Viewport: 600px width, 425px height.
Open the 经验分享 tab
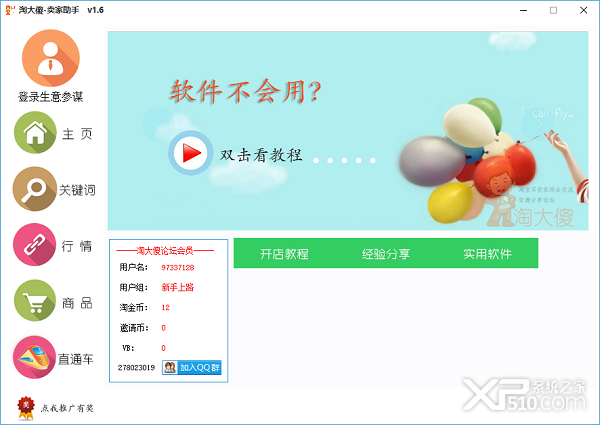click(x=386, y=253)
